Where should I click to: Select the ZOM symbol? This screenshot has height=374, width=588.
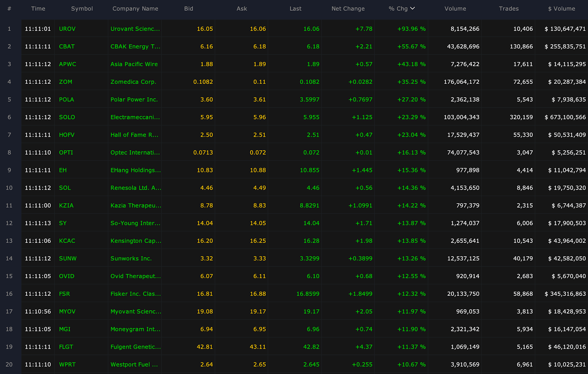tap(66, 82)
